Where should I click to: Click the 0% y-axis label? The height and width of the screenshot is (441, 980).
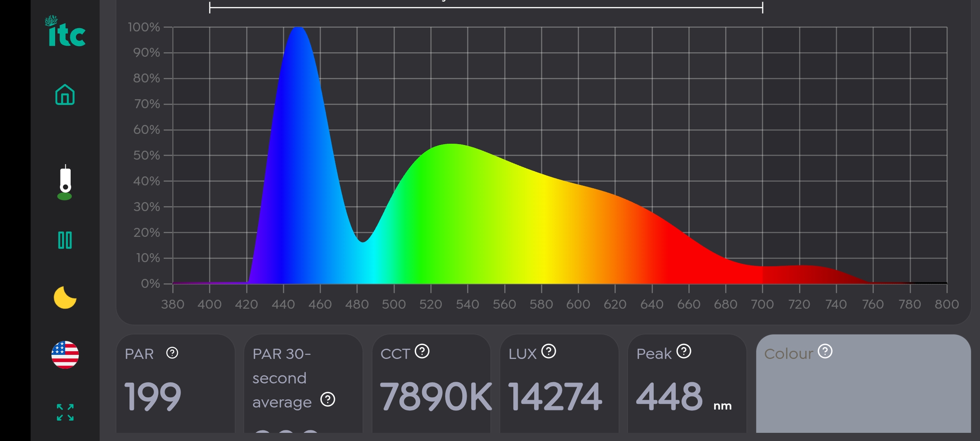[x=150, y=283]
